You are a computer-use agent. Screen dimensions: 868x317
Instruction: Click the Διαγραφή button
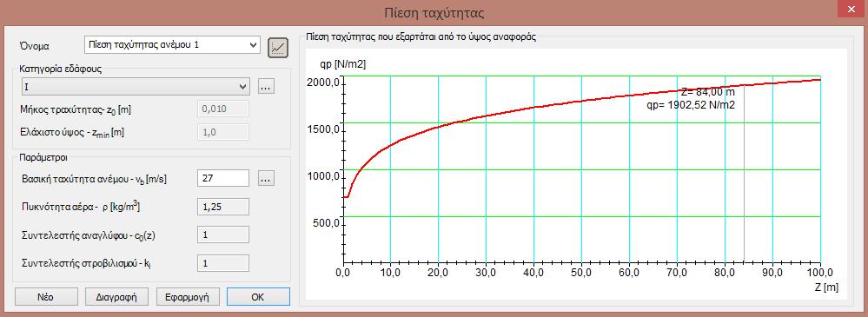click(117, 296)
